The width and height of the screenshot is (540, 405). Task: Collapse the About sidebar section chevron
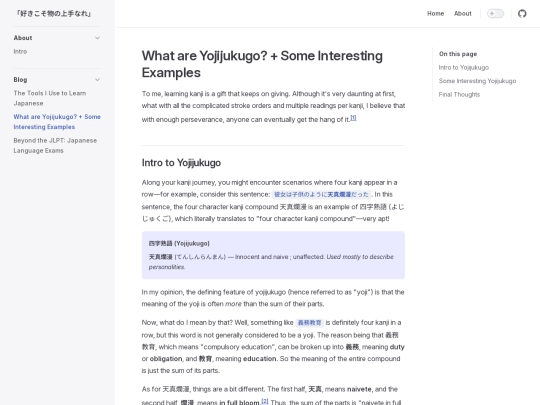[x=97, y=38]
